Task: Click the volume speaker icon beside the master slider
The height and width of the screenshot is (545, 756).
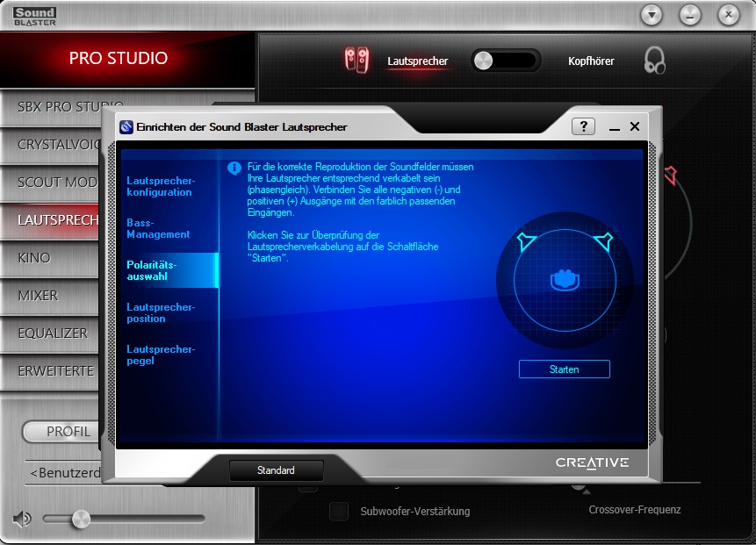Action: pyautogui.click(x=22, y=519)
